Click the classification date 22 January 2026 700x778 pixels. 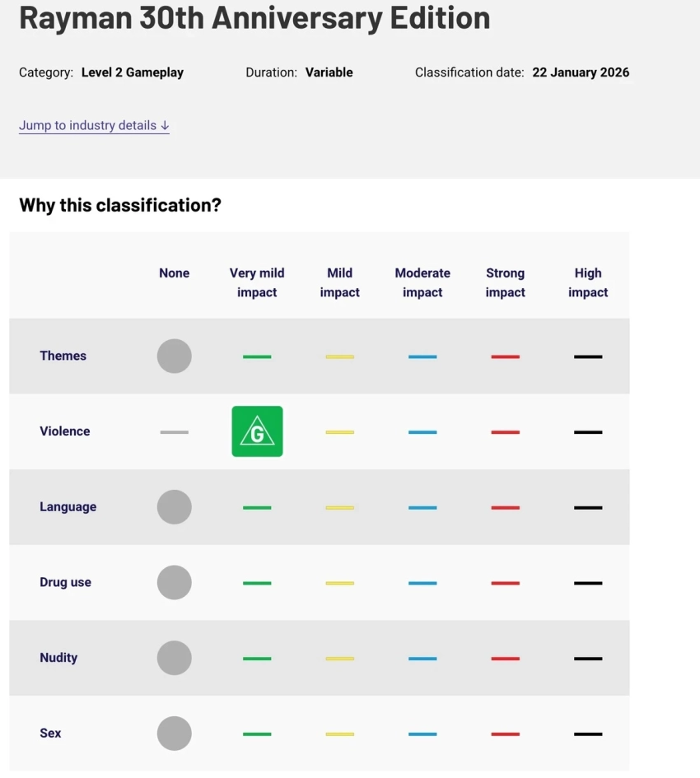pyautogui.click(x=581, y=72)
